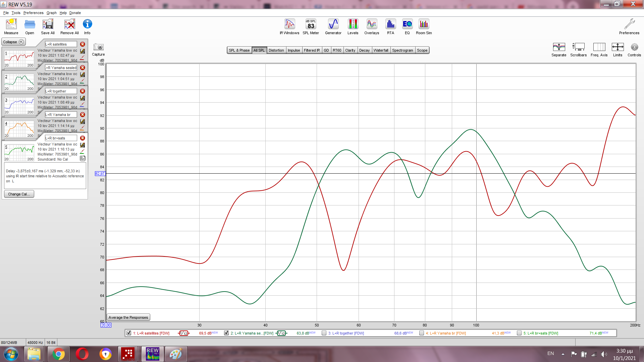The width and height of the screenshot is (644, 362).
Task: Open smoothing selector for L+R satellites trace
Action: (183, 333)
